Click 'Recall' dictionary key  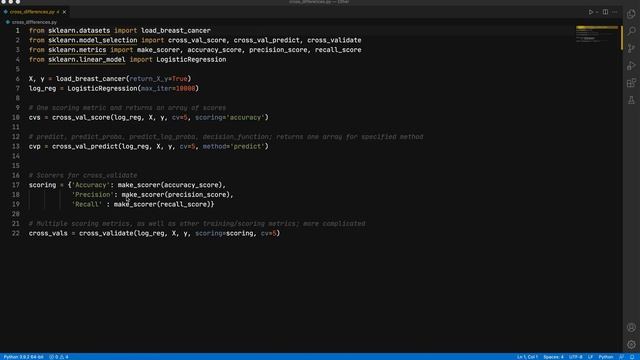click(87, 204)
